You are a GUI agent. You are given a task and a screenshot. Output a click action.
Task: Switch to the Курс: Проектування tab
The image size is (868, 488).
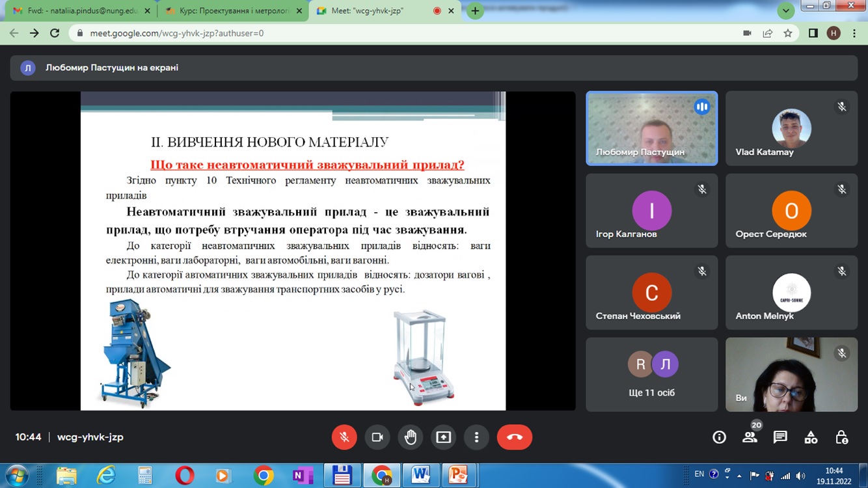(228, 11)
